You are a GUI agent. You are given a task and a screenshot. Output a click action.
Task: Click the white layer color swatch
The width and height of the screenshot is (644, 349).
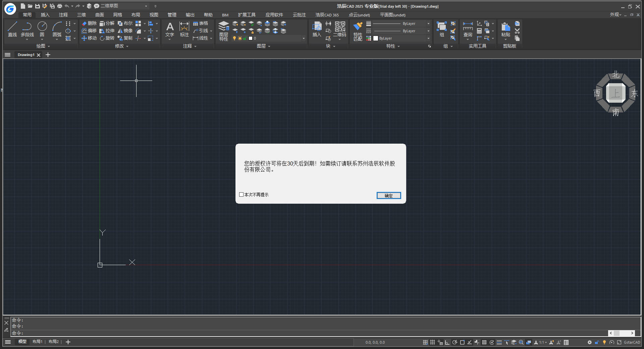(251, 38)
